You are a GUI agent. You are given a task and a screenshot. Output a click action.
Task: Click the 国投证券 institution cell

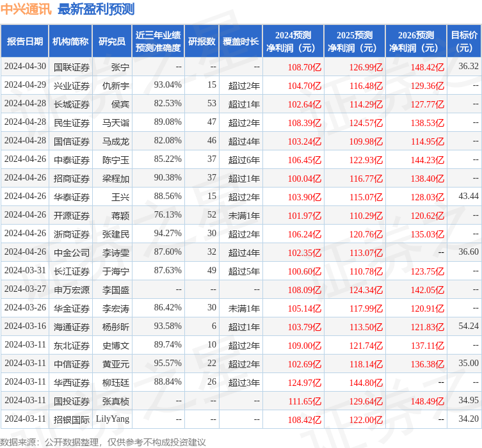[x=72, y=401]
